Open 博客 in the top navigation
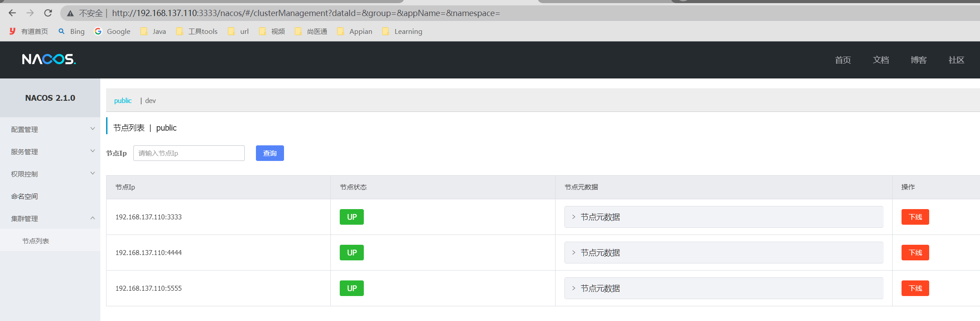This screenshot has width=980, height=321. pos(918,60)
